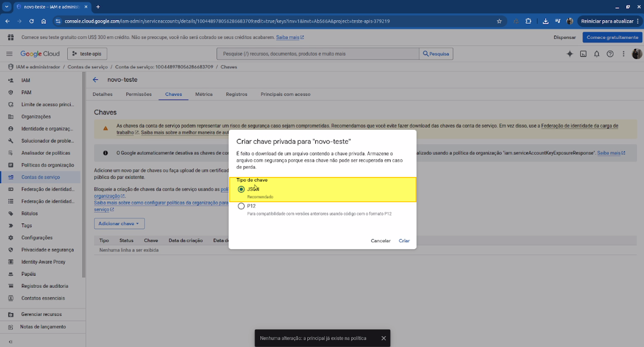Click Dispensar on the free trial banner
The width and height of the screenshot is (644, 347).
pos(564,37)
